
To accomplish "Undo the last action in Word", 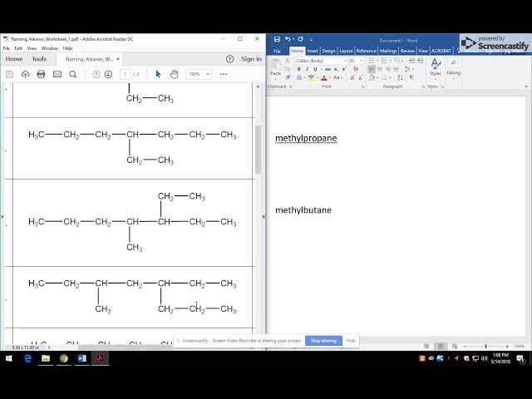I will [288, 39].
